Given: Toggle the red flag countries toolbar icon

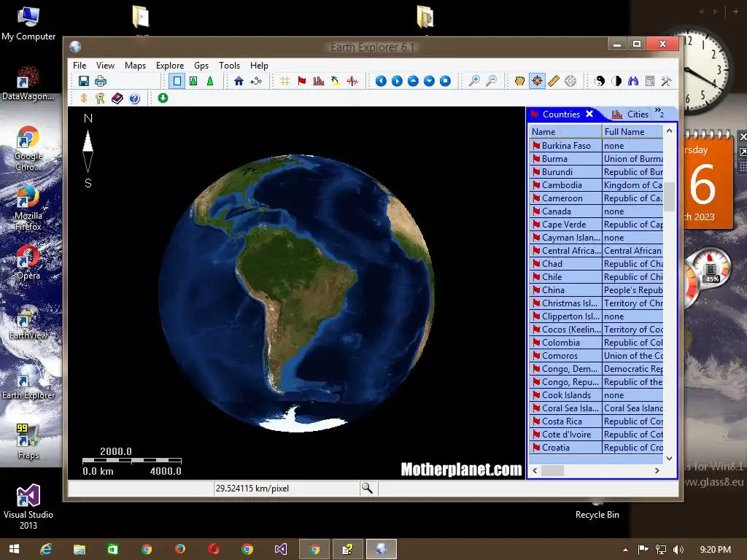Looking at the screenshot, I should pos(301,81).
